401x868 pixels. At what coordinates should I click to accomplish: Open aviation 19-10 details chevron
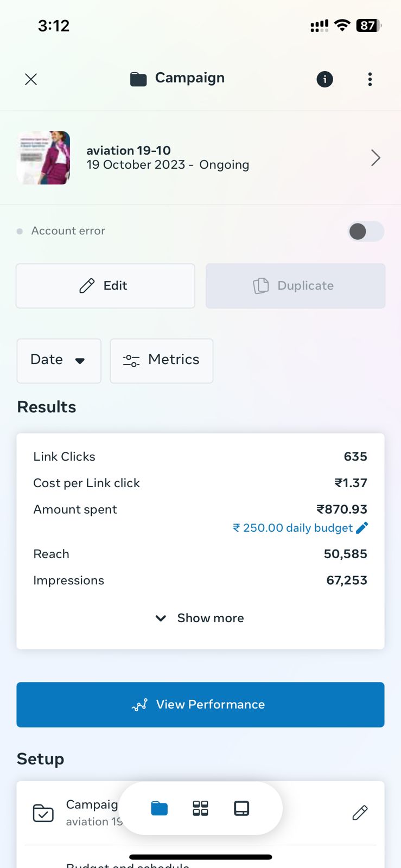[x=375, y=158]
